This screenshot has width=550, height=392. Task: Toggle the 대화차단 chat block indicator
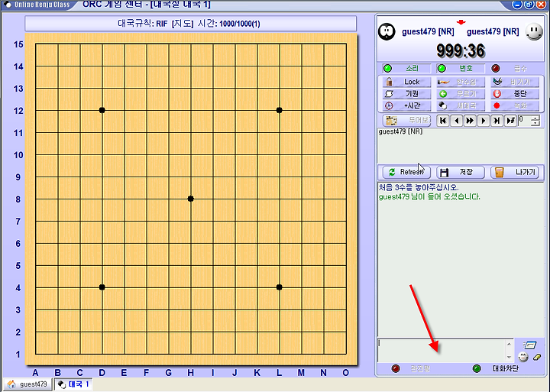coord(477,368)
